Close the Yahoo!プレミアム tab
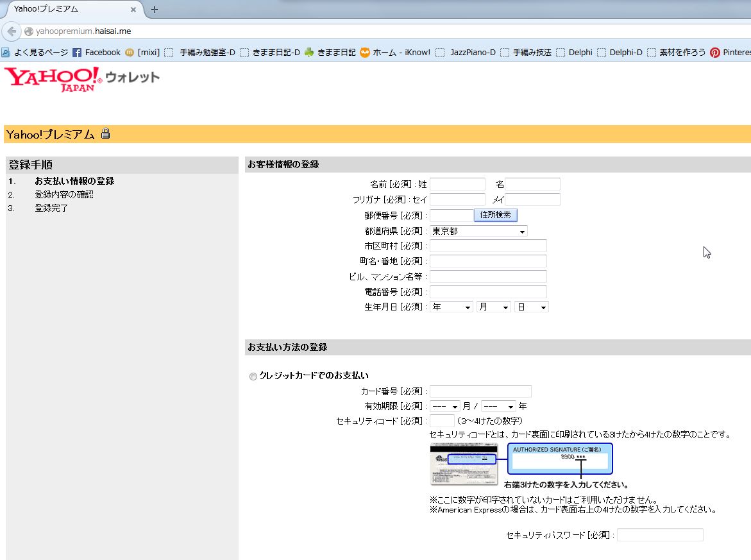The image size is (751, 560). [x=133, y=9]
